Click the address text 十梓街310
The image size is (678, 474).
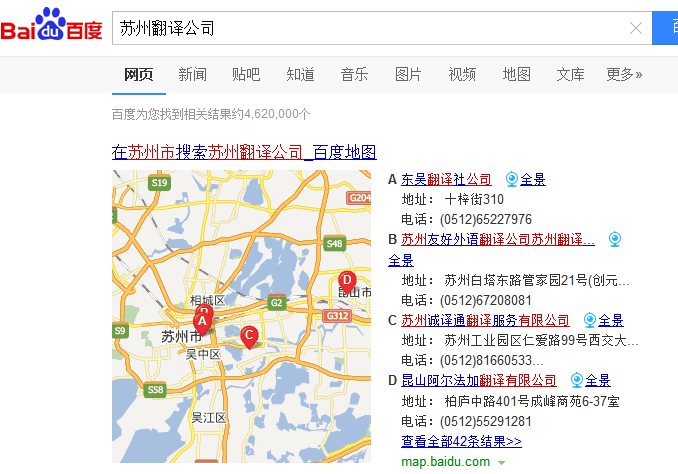pos(474,199)
